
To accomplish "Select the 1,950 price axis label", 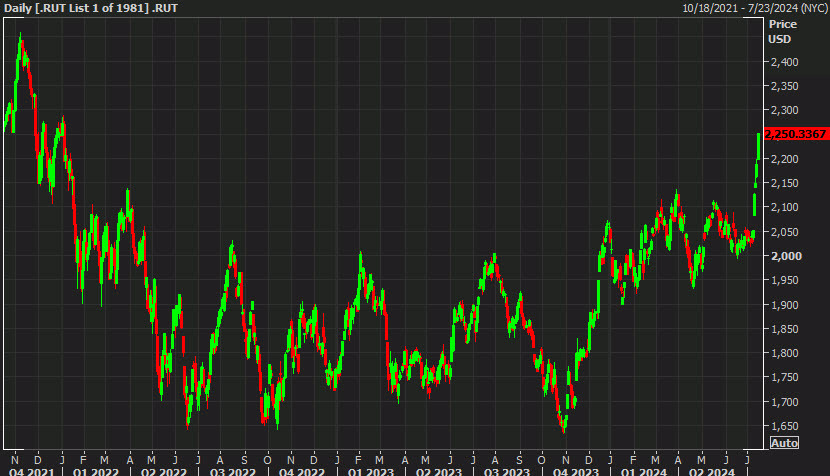I will click(x=784, y=280).
